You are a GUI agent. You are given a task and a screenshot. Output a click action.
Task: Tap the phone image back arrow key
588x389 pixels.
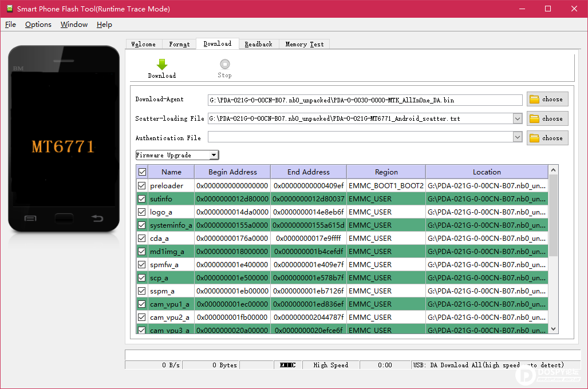tap(97, 219)
